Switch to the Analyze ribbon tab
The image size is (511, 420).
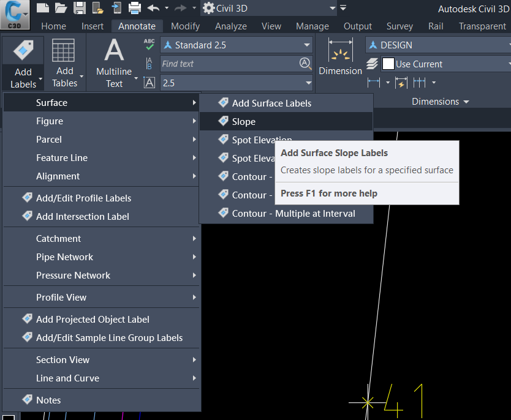pos(231,26)
